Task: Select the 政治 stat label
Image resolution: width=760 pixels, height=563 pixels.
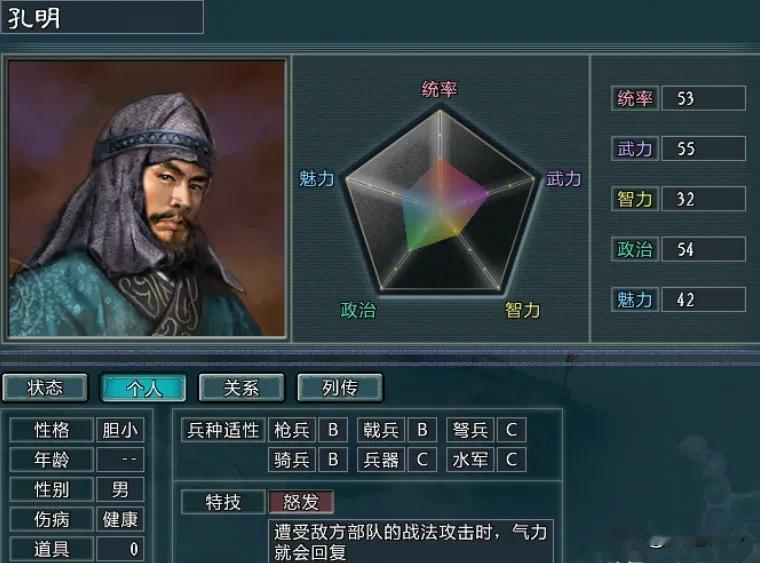Action: [x=634, y=250]
